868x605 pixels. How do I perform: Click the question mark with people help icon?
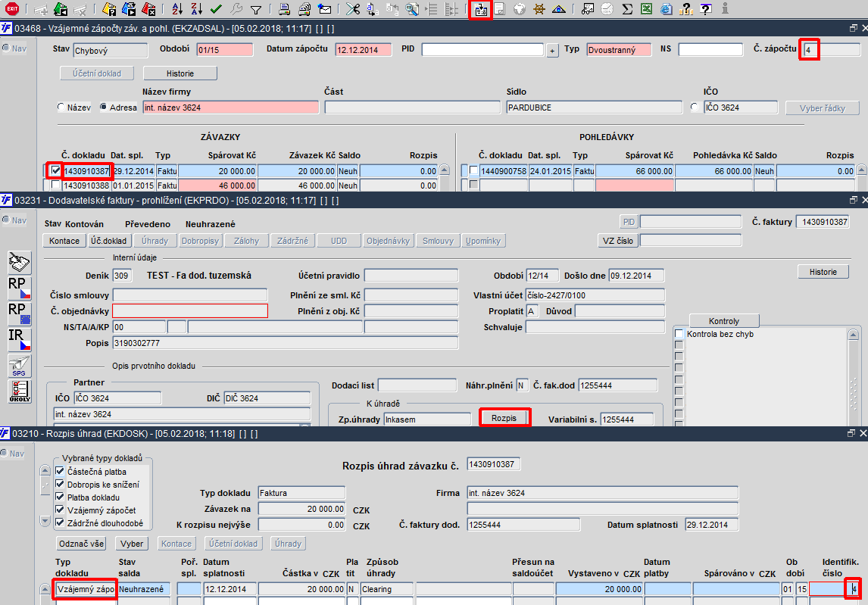click(x=686, y=9)
